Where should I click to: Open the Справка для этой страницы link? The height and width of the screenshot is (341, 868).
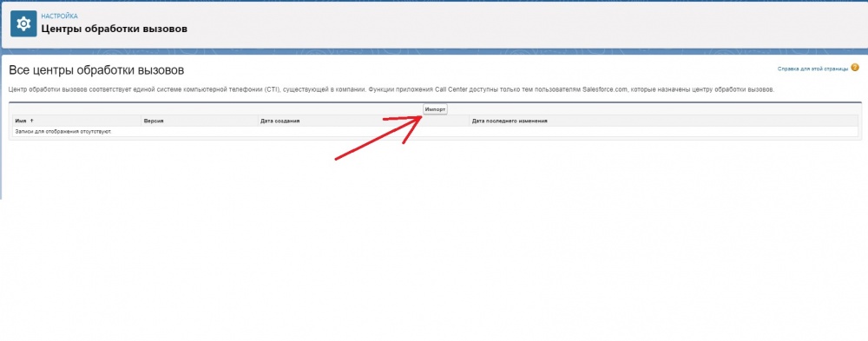click(x=812, y=69)
